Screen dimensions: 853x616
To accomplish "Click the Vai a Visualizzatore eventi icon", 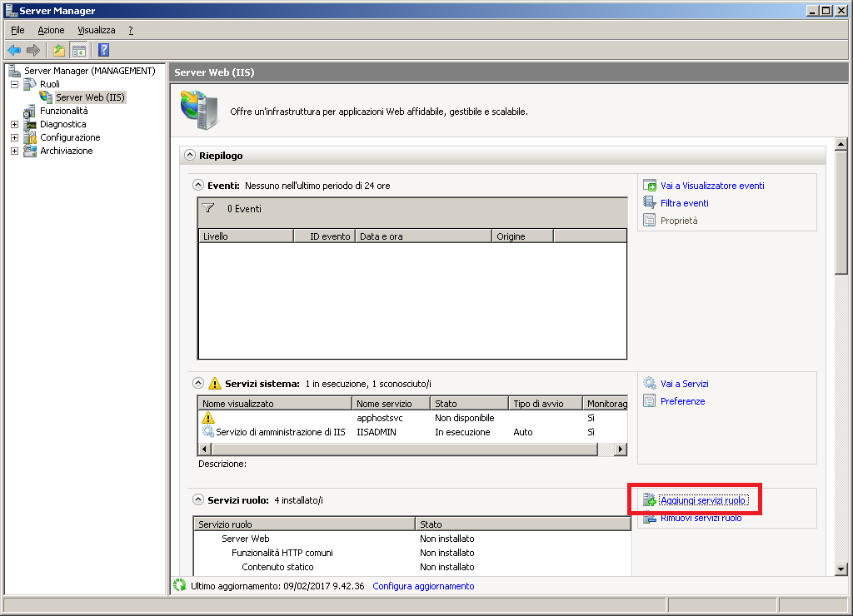I will point(650,186).
